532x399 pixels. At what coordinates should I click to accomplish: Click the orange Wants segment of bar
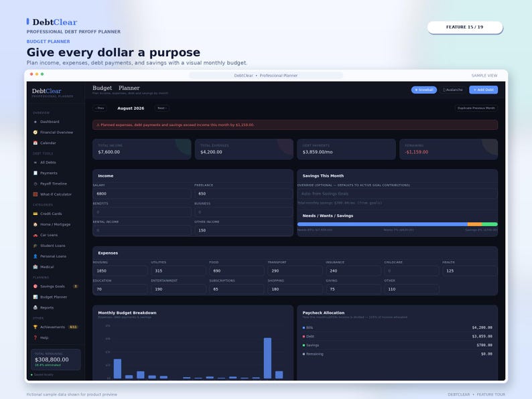pos(474,224)
